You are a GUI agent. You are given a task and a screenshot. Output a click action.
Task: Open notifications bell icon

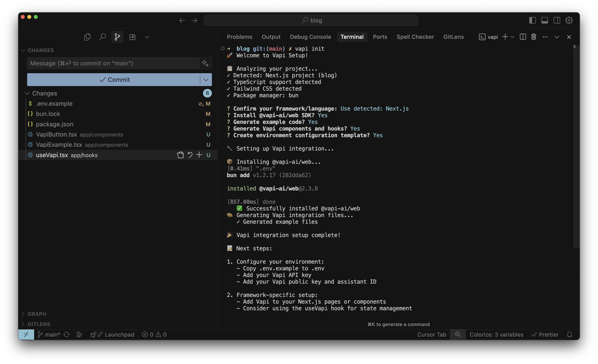pos(569,334)
